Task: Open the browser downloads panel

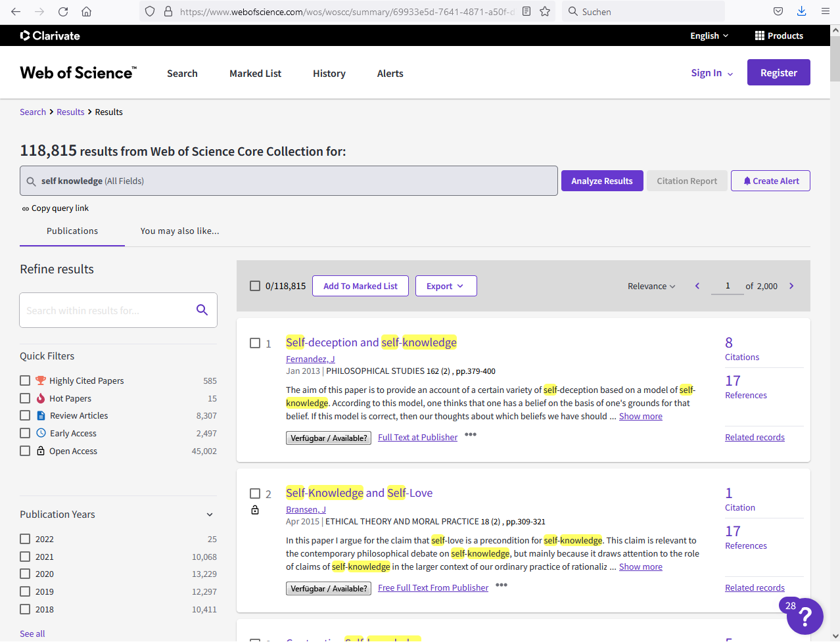Action: coord(801,11)
